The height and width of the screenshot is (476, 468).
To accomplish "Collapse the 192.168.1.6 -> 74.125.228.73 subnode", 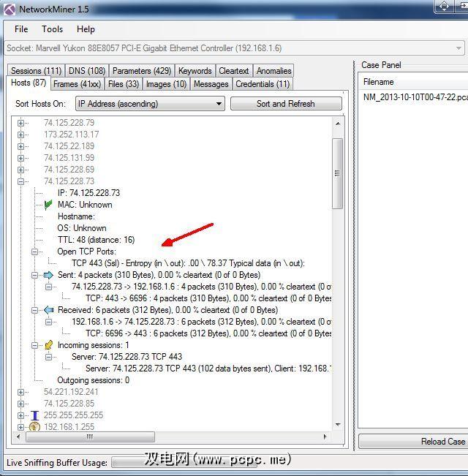I will click(x=48, y=322).
